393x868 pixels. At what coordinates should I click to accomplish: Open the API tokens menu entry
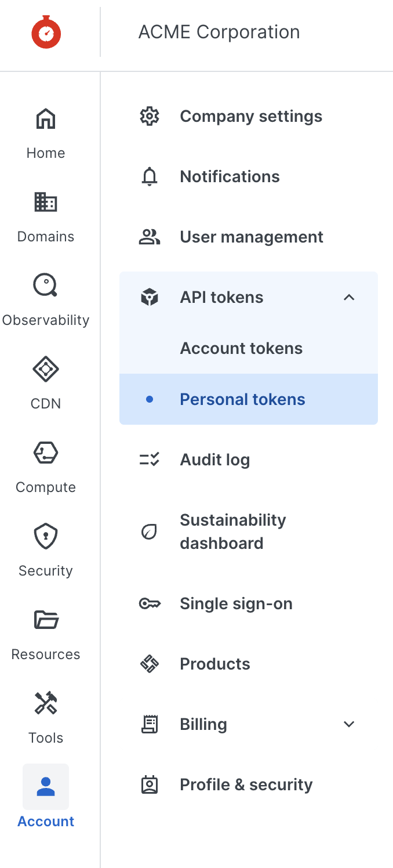221,297
